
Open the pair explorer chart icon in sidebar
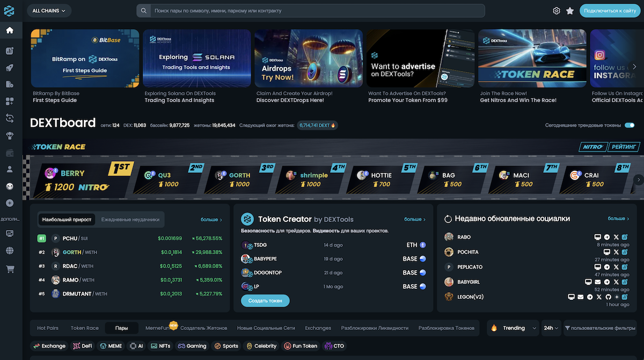tap(10, 51)
